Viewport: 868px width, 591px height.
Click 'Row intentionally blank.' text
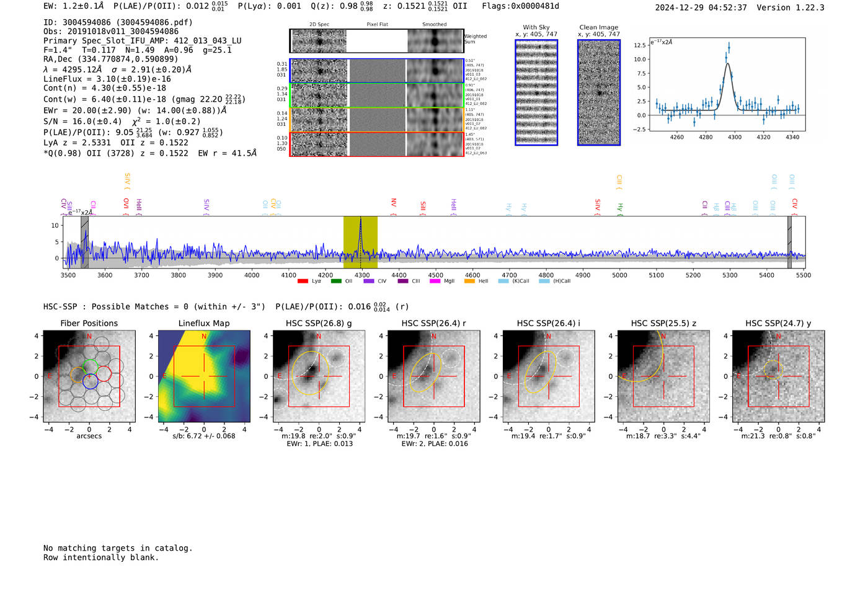101,558
